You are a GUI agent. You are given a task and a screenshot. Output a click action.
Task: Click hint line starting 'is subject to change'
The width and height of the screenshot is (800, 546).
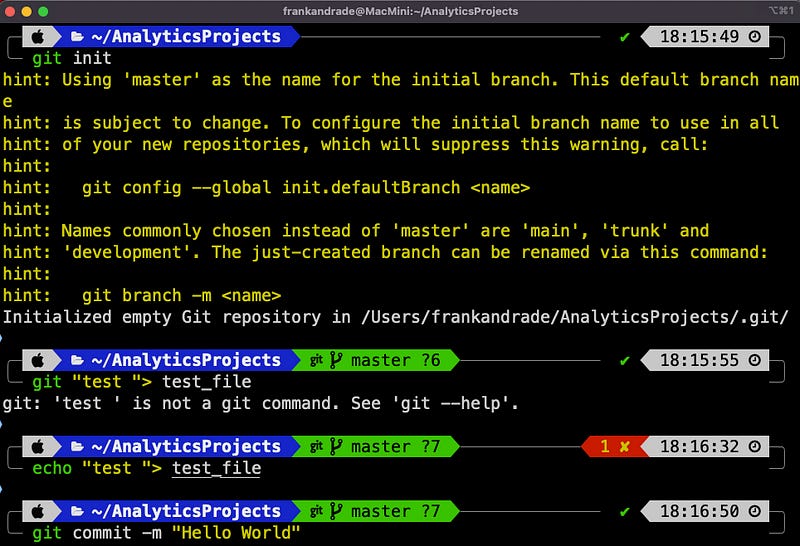click(x=391, y=123)
